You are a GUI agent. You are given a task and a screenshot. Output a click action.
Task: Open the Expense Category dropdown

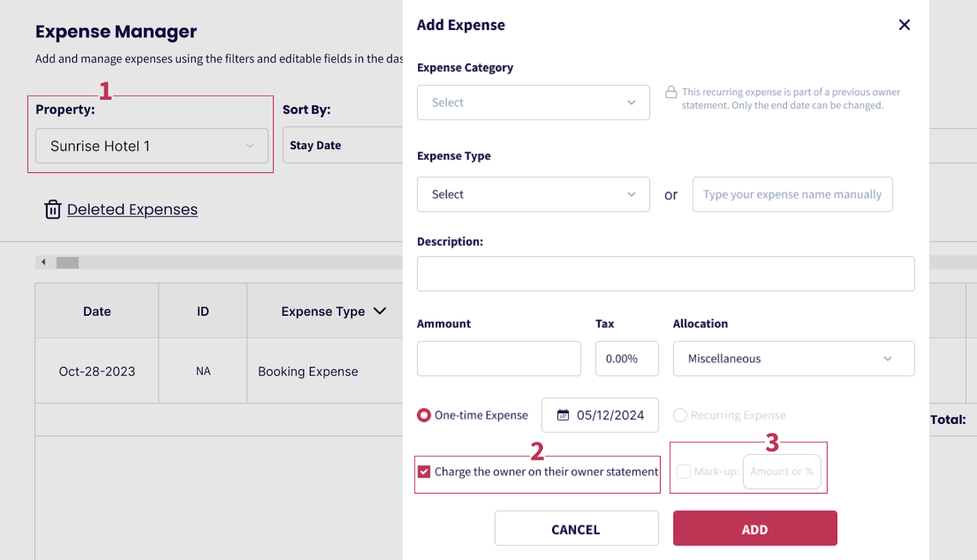532,103
